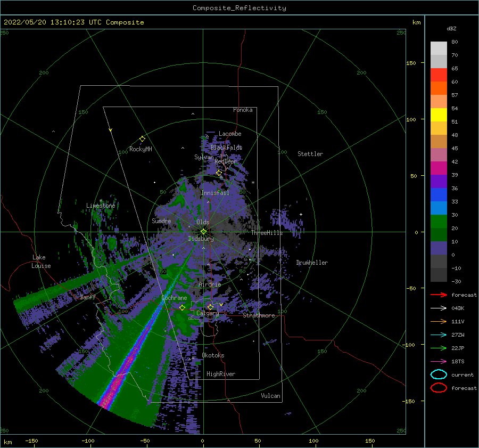The image size is (479, 448).
Task: Click the cyan 27ZW arrow icon
Action: click(439, 335)
